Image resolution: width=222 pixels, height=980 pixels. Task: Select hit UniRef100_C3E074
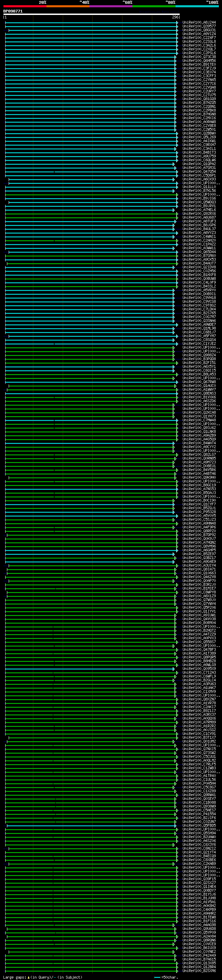199,72
